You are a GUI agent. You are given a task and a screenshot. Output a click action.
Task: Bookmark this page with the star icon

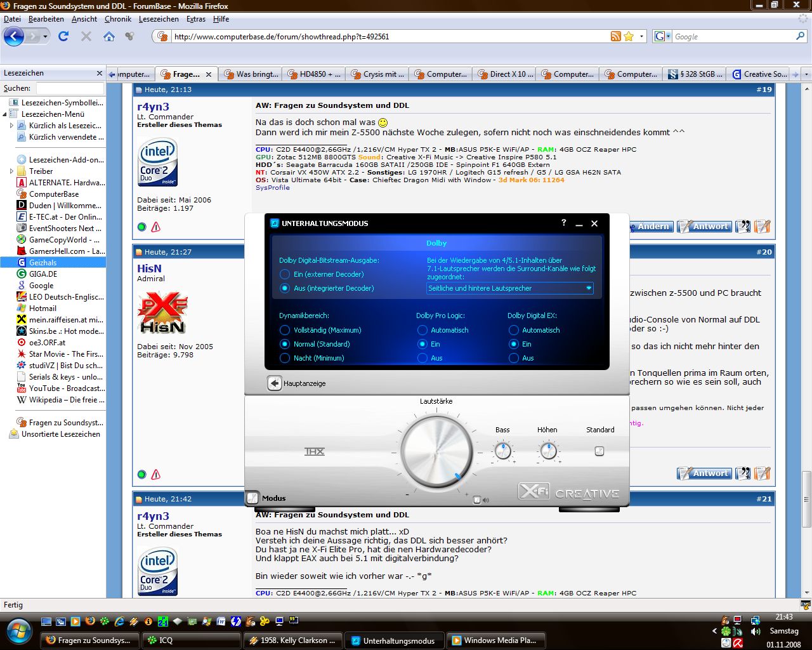point(629,36)
